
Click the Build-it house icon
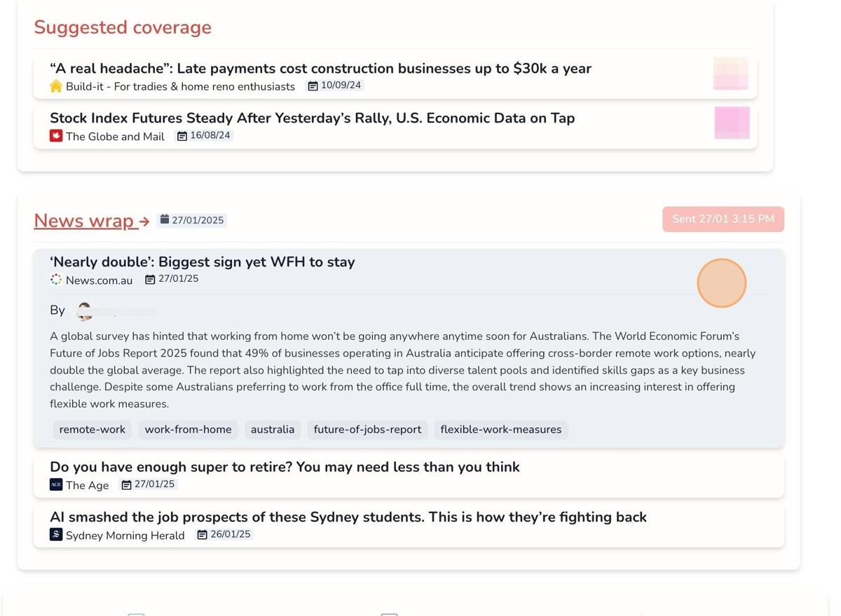click(56, 86)
